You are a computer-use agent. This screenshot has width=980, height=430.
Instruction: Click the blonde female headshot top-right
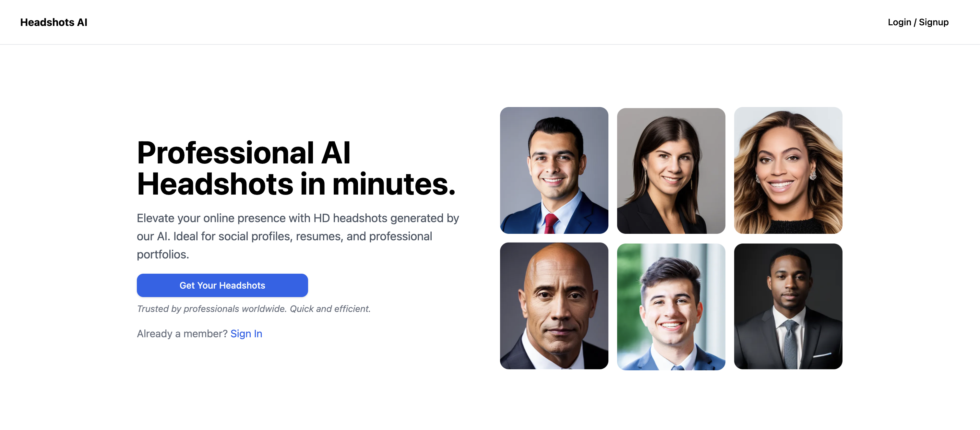[x=789, y=170]
